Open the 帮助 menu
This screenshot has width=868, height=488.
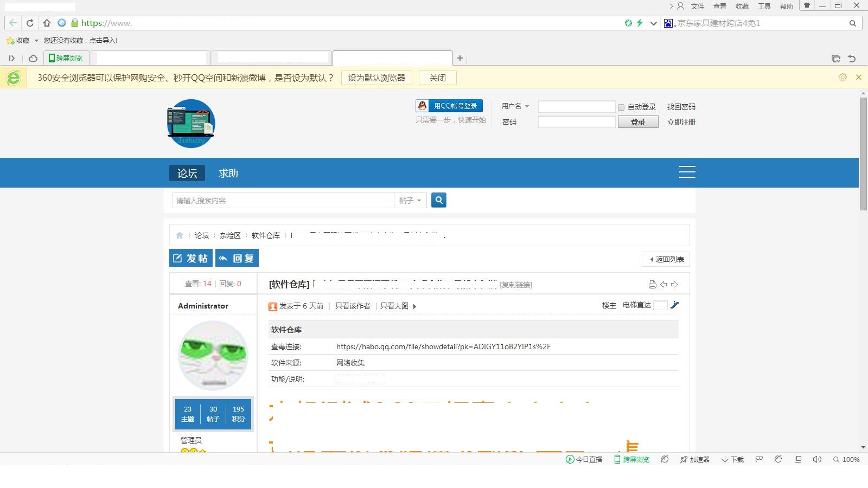(x=787, y=7)
